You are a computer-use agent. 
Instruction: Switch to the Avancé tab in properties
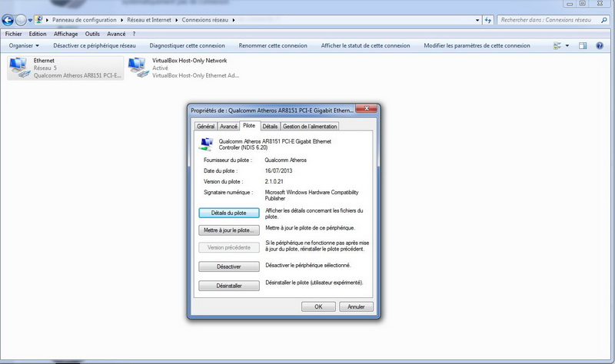228,127
